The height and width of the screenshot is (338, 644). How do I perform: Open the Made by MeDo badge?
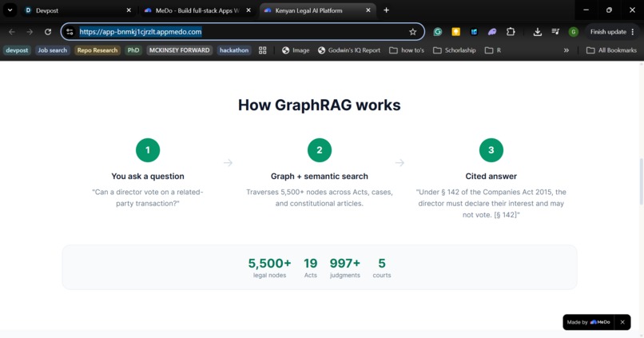pos(588,322)
